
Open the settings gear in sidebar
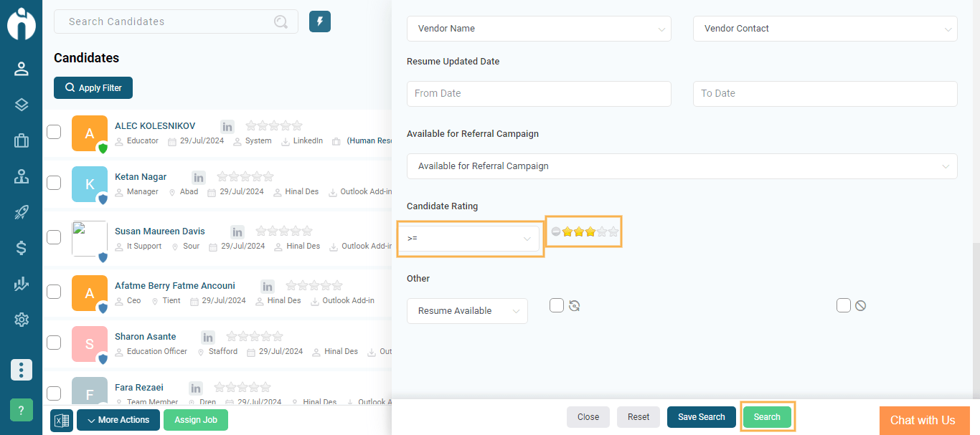pos(22,320)
